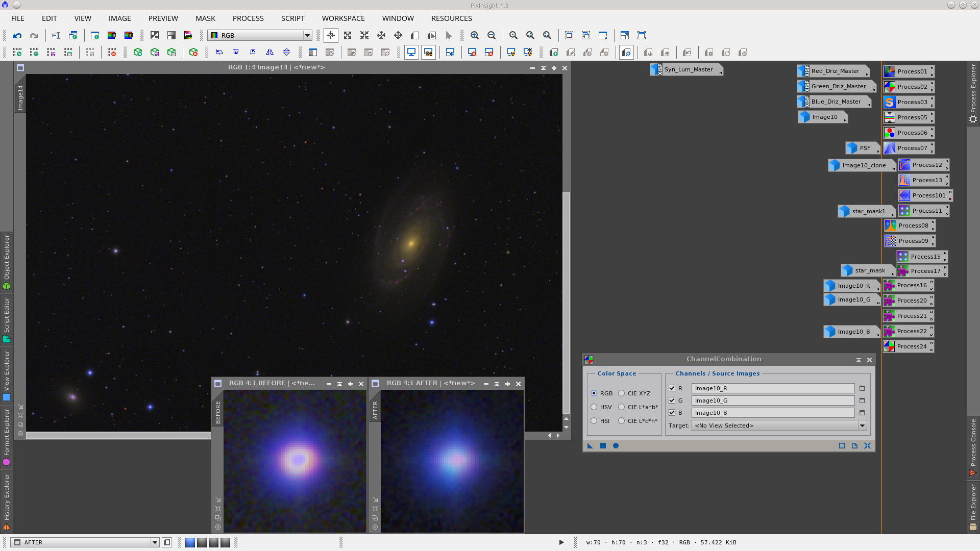The image size is (980, 551).
Task: Rotate the image 90 degrees
Action: [236, 52]
